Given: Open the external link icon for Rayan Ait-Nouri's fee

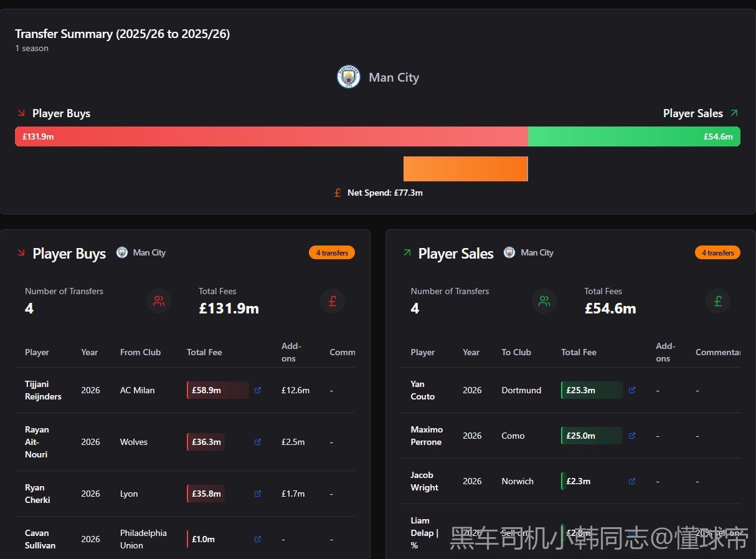Looking at the screenshot, I should [x=258, y=442].
